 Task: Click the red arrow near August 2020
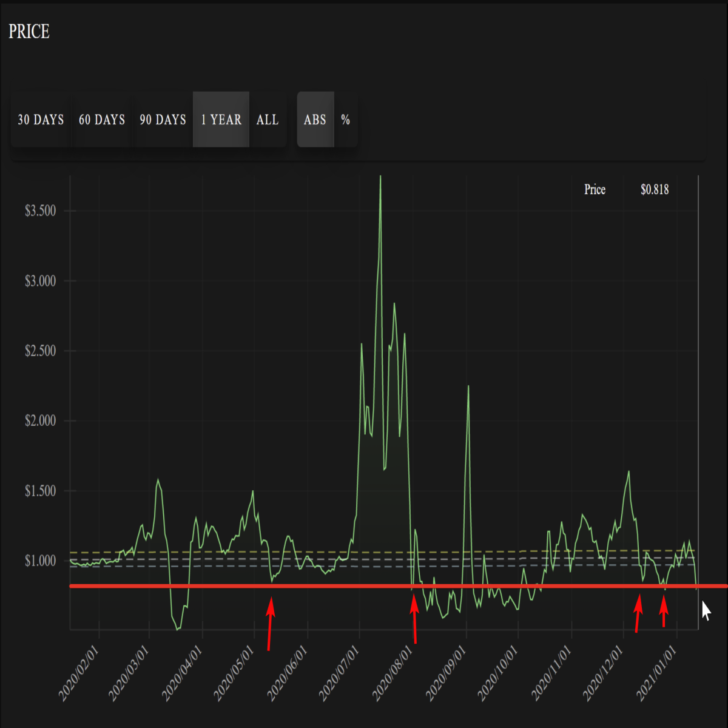414,619
